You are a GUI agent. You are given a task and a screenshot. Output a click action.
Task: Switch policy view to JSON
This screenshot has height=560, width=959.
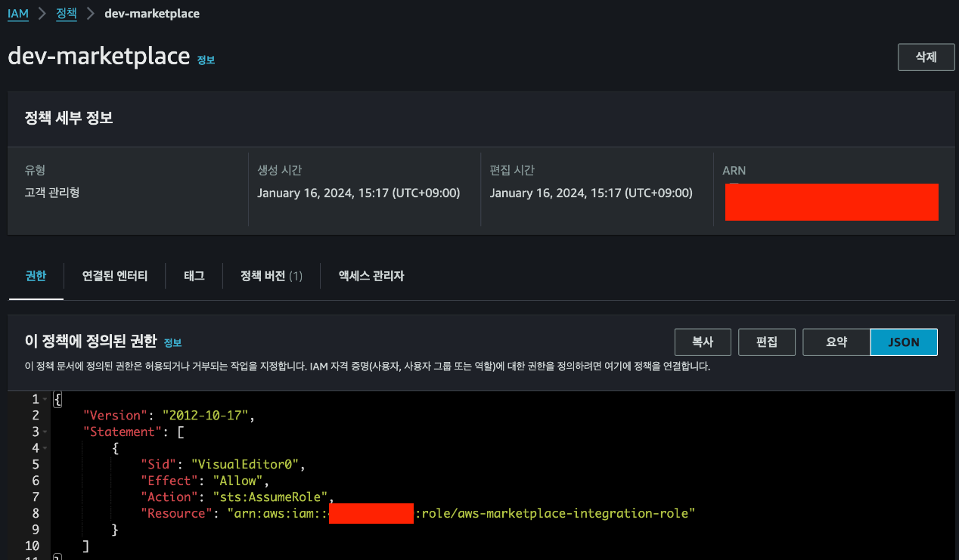tap(904, 342)
